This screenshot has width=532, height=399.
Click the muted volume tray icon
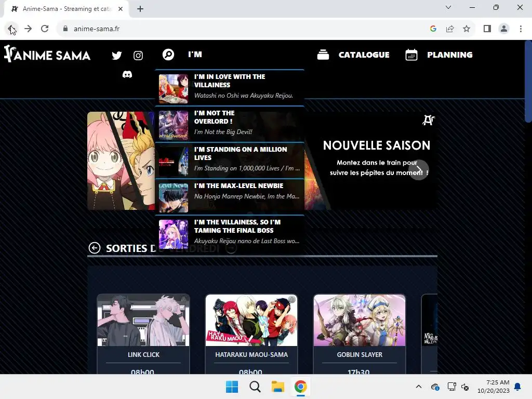pos(465,387)
